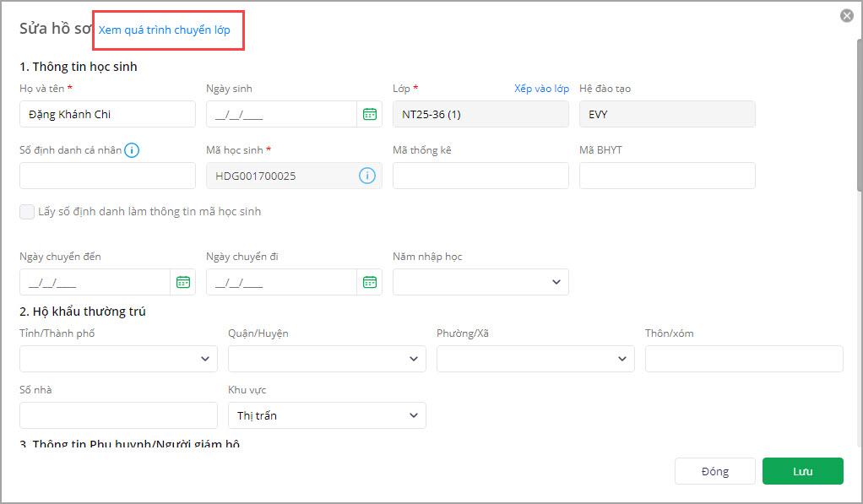Click the Thôn/xóm text field
863x504 pixels.
pos(744,359)
